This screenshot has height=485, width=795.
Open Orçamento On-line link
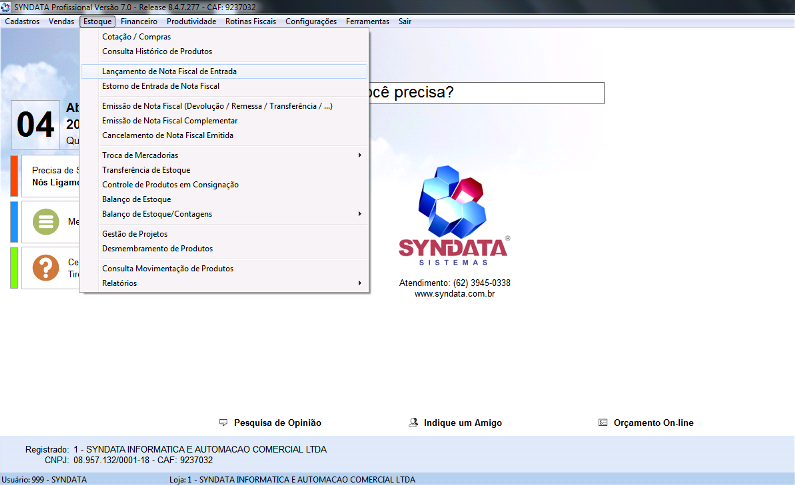click(x=654, y=423)
